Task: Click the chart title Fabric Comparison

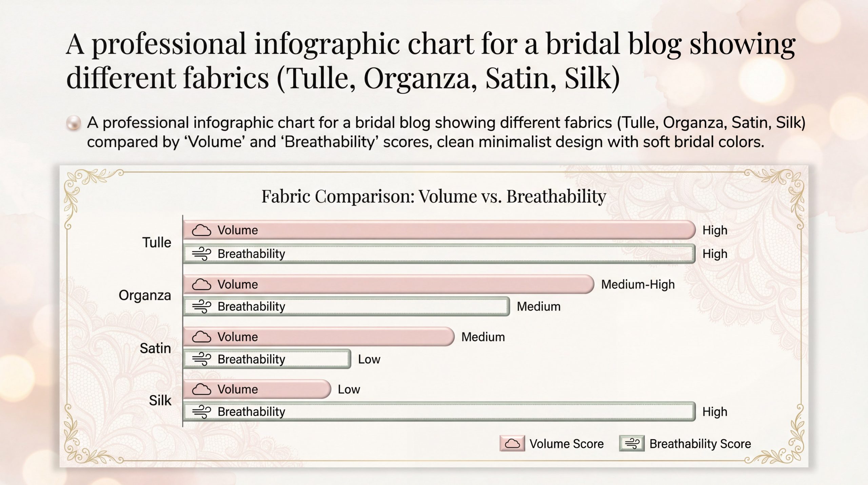Action: point(434,196)
